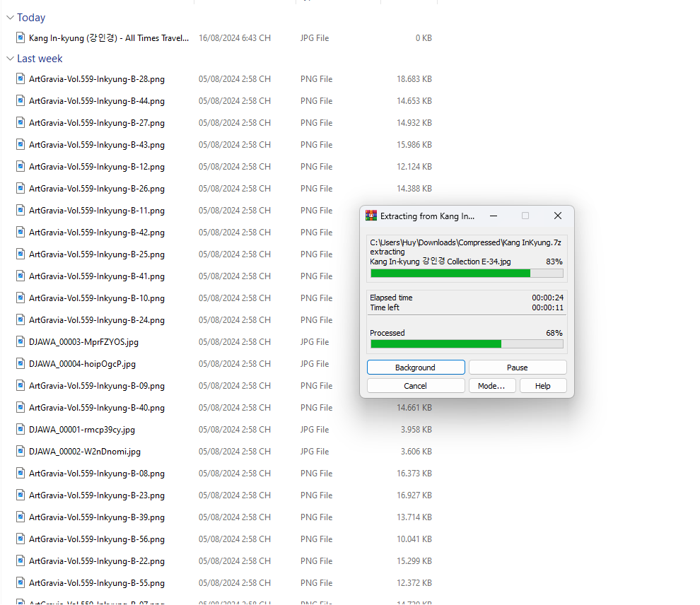Click file icon of ArtGravia-Vol.559-Inkyung-B-44.png
Screen dimensions: 700x605
(21, 101)
